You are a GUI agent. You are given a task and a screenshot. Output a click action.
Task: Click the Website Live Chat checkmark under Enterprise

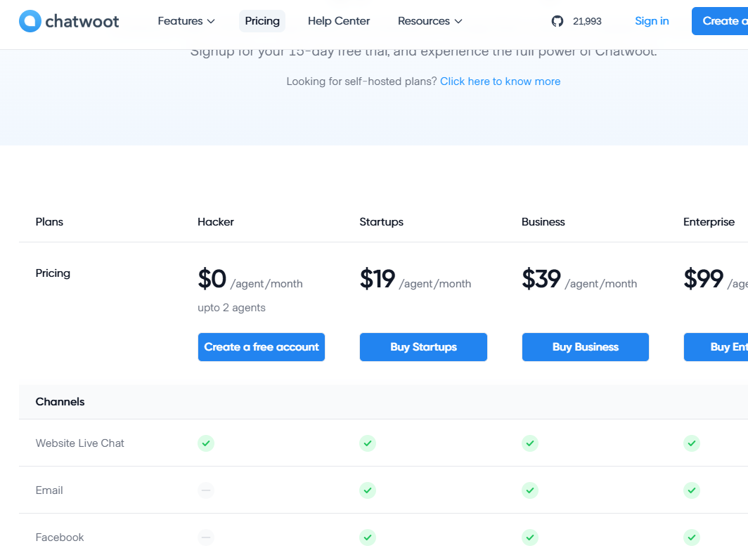(x=691, y=443)
